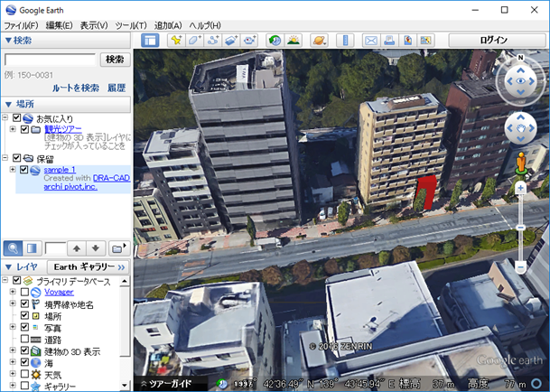Switch planet with the Saturn icon
The width and height of the screenshot is (550, 392).
point(319,41)
